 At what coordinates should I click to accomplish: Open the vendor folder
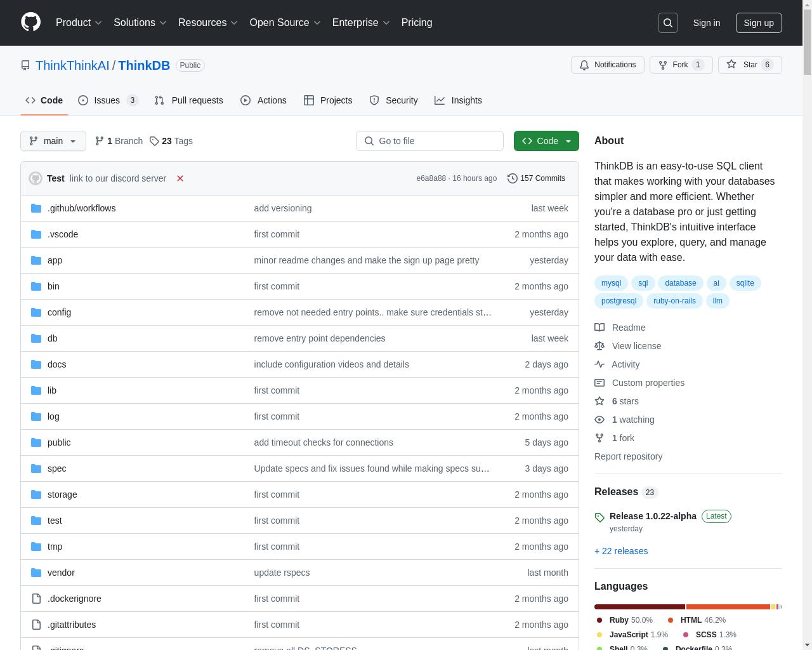[x=61, y=573]
